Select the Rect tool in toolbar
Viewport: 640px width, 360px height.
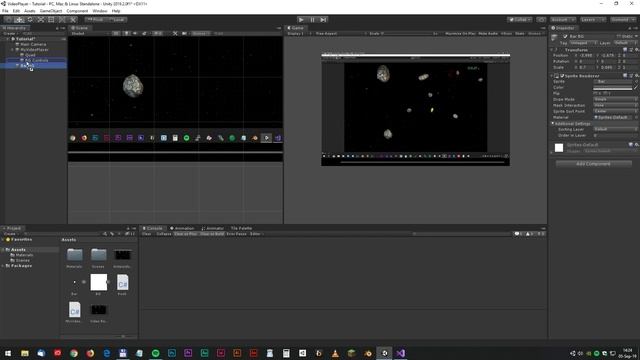tap(51, 20)
